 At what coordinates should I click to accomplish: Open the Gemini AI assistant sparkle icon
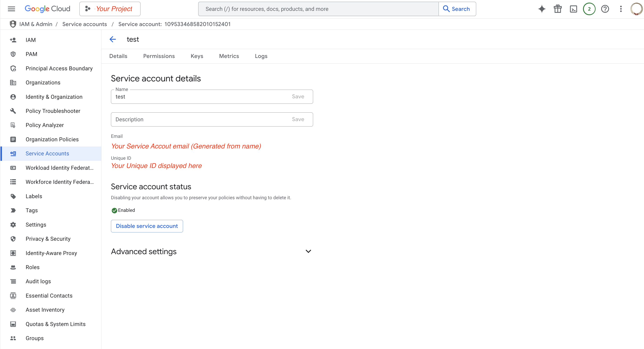tap(542, 9)
